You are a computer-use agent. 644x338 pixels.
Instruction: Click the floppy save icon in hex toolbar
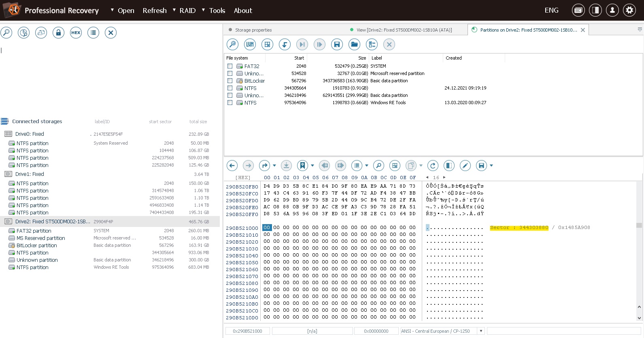coord(481,165)
